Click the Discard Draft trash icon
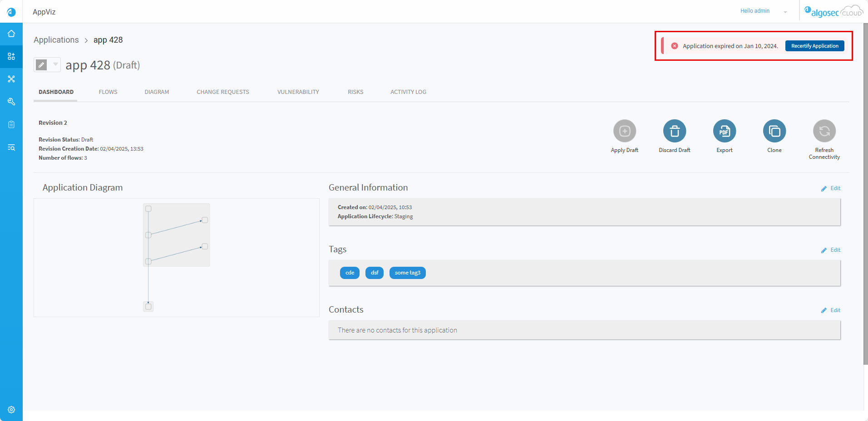 tap(674, 131)
